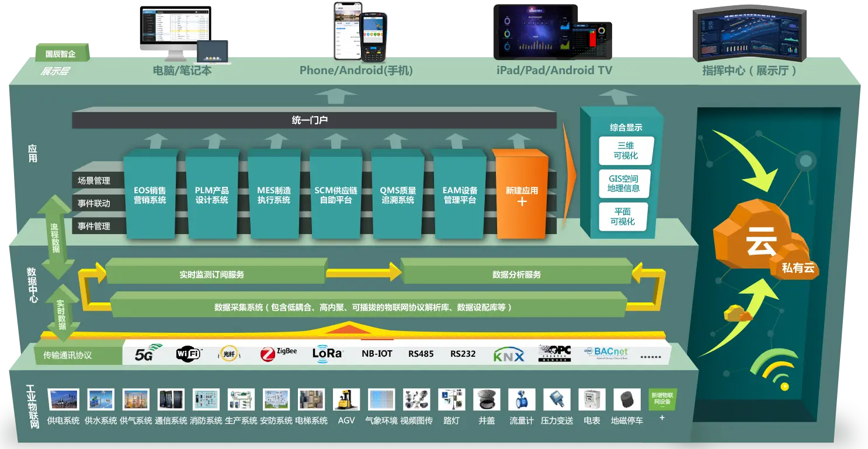The height and width of the screenshot is (449, 868).
Task: Click the 地磁停车 parking sensor icon
Action: [626, 399]
